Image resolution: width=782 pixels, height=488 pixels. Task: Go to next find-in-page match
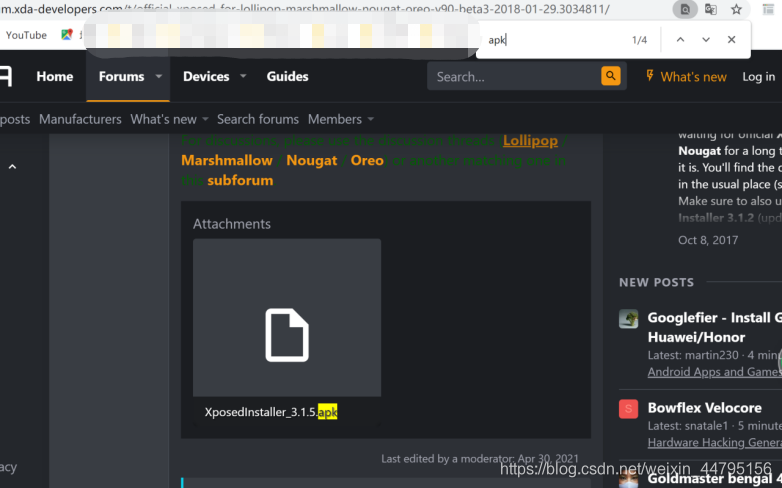click(x=706, y=39)
